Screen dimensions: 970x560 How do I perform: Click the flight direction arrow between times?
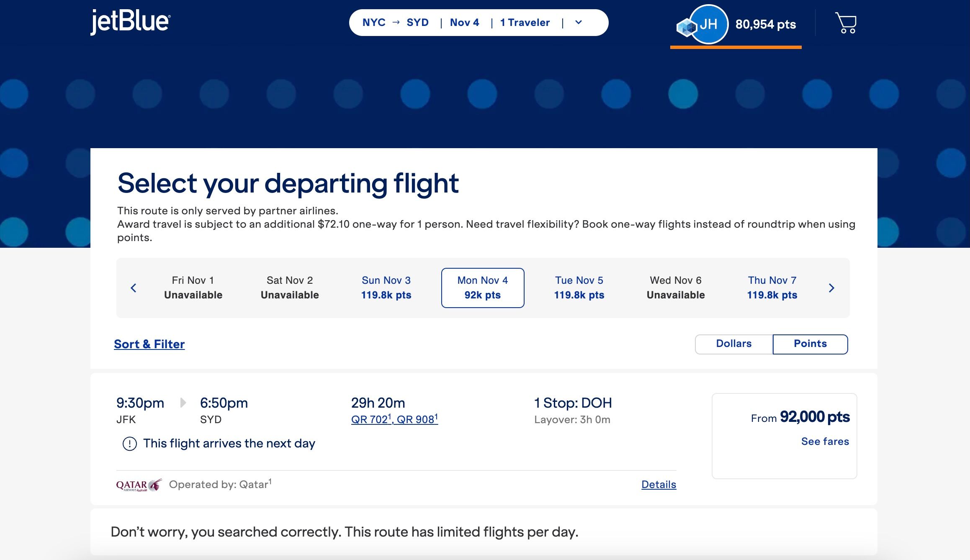(183, 403)
